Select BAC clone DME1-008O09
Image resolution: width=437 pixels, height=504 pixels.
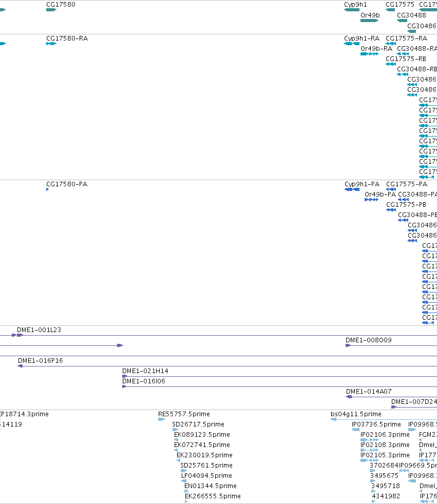click(x=369, y=340)
